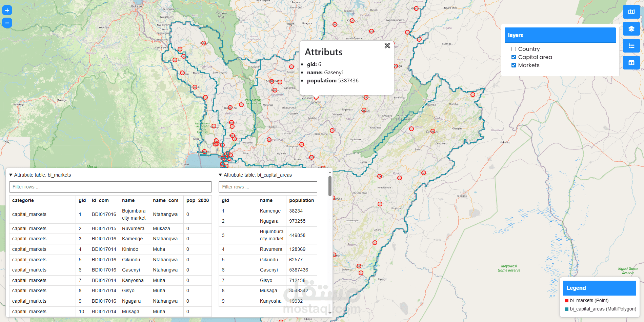Viewport: 644px width, 322px height.
Task: Toggle the layers panel button
Action: pos(631,29)
